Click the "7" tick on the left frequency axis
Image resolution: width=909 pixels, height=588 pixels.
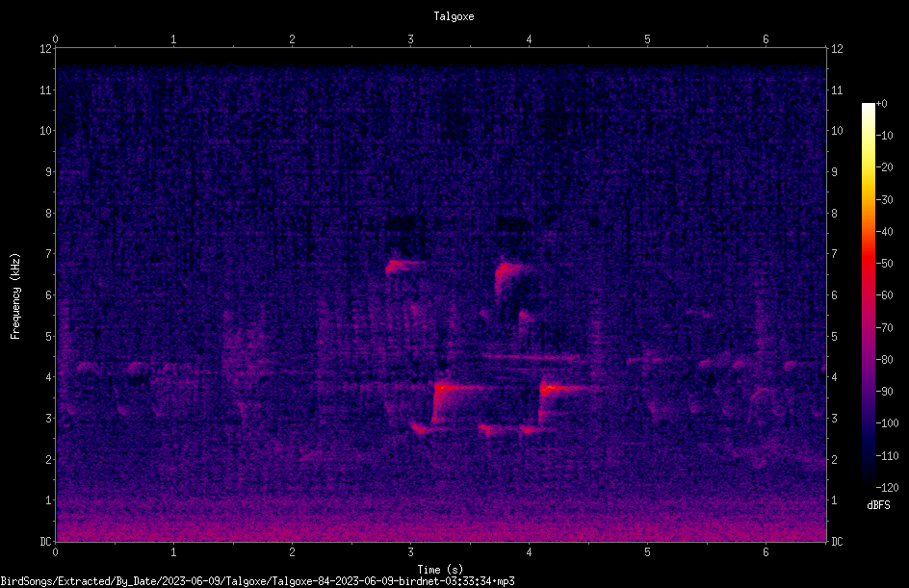48,254
